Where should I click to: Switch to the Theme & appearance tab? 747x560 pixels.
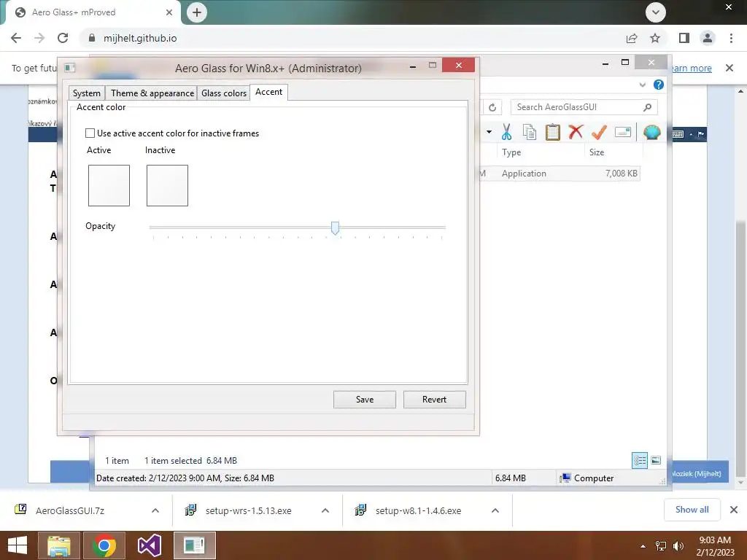(152, 93)
